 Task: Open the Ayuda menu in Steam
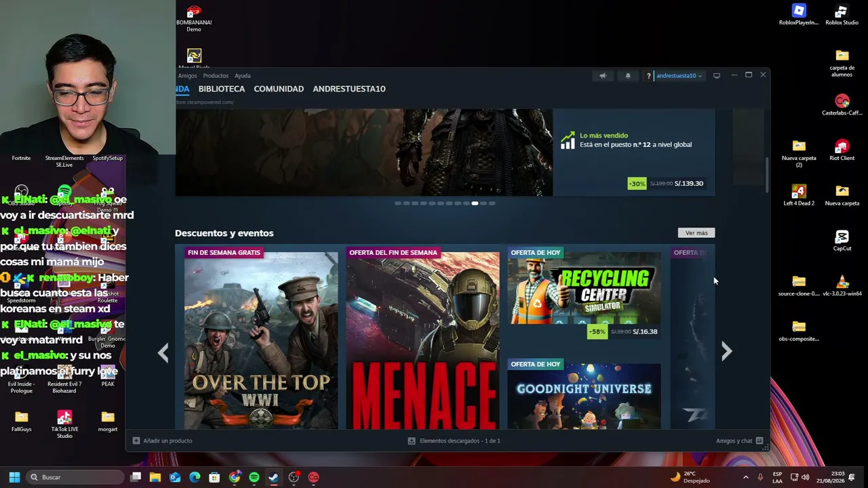click(242, 76)
